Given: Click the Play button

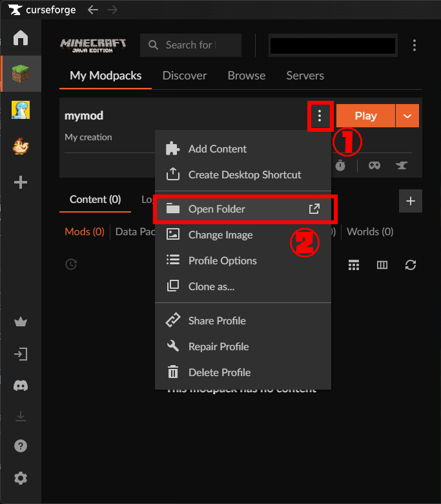Looking at the screenshot, I should point(365,116).
